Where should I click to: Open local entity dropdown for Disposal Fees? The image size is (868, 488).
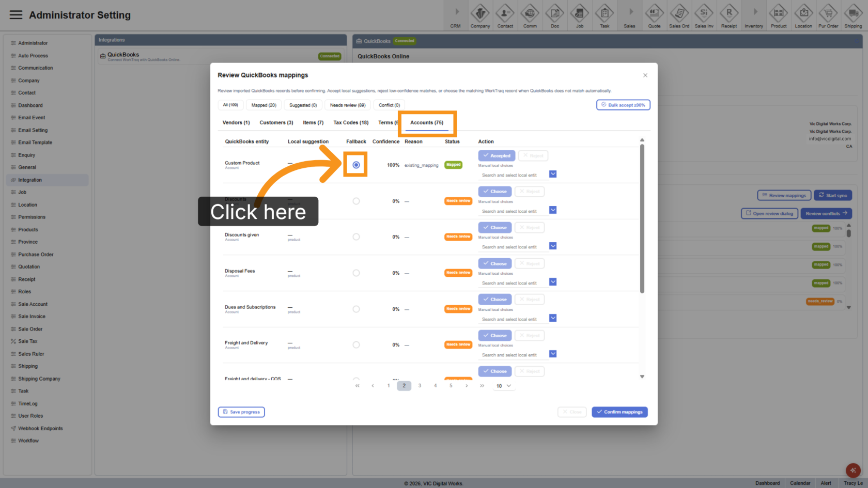click(x=553, y=282)
